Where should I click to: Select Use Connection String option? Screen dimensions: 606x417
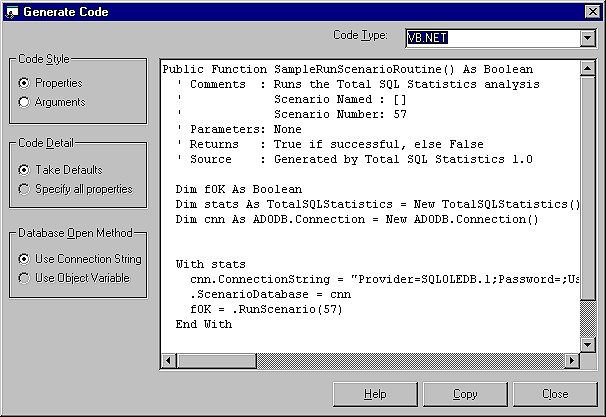pos(25,259)
